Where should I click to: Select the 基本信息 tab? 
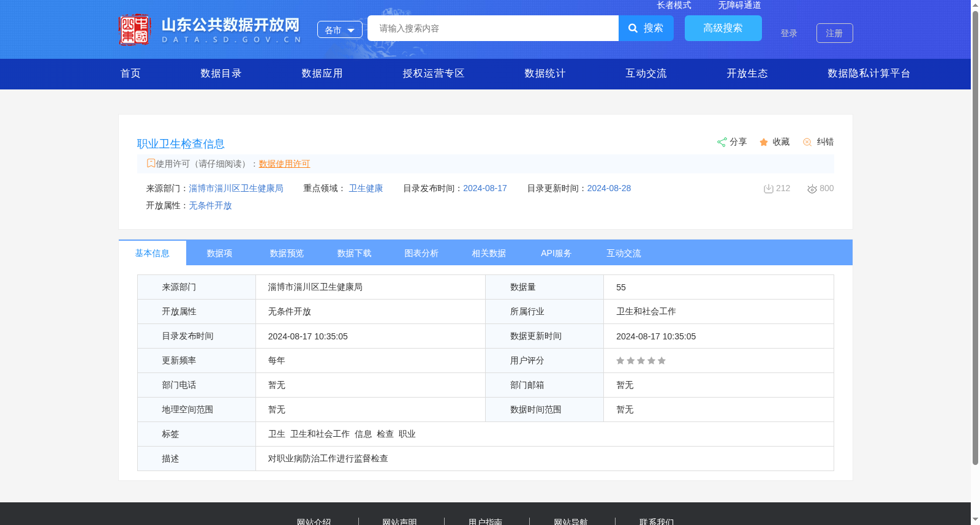coord(153,253)
